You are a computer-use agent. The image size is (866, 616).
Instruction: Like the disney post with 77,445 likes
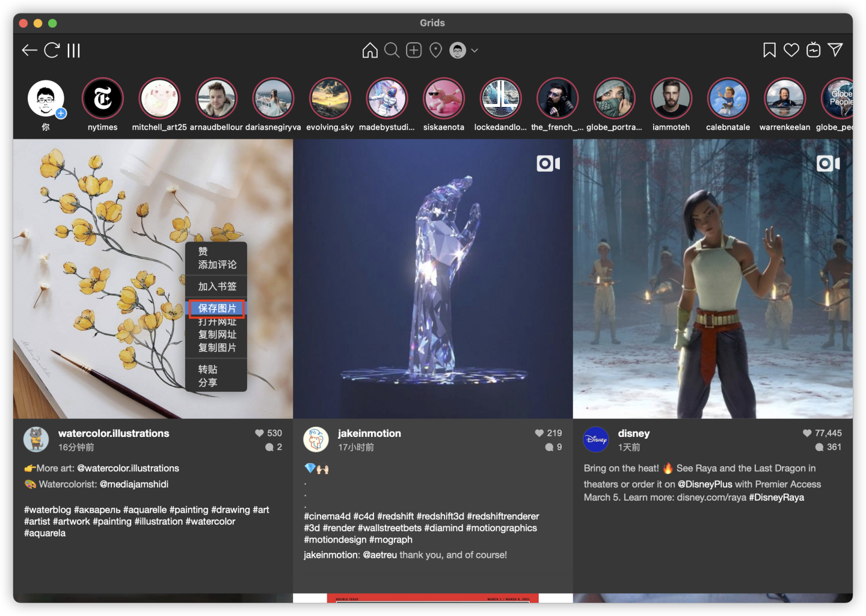click(x=807, y=433)
